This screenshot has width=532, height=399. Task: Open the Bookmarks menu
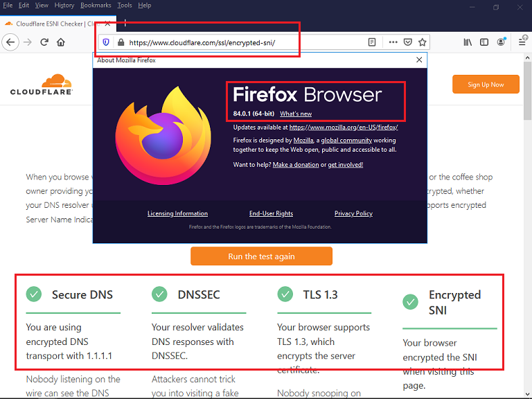click(95, 6)
